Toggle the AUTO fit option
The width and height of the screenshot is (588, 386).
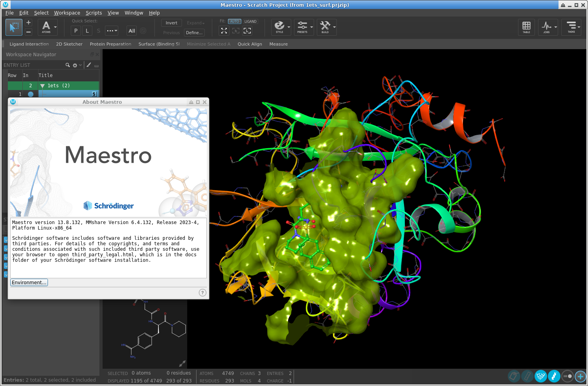[x=235, y=22]
